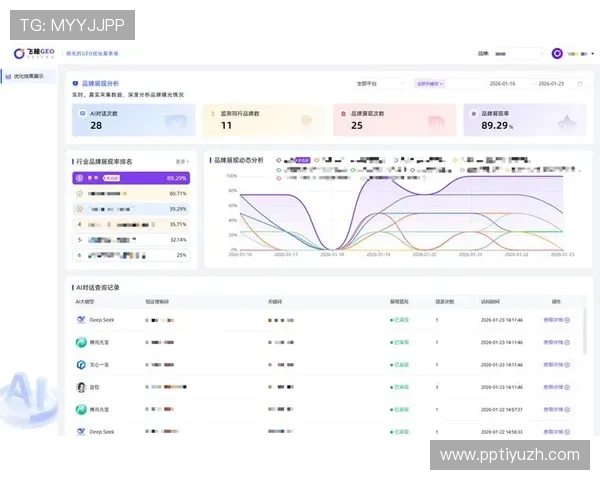
Task: Click 已展现 status in the 豆包 row
Action: (x=399, y=387)
